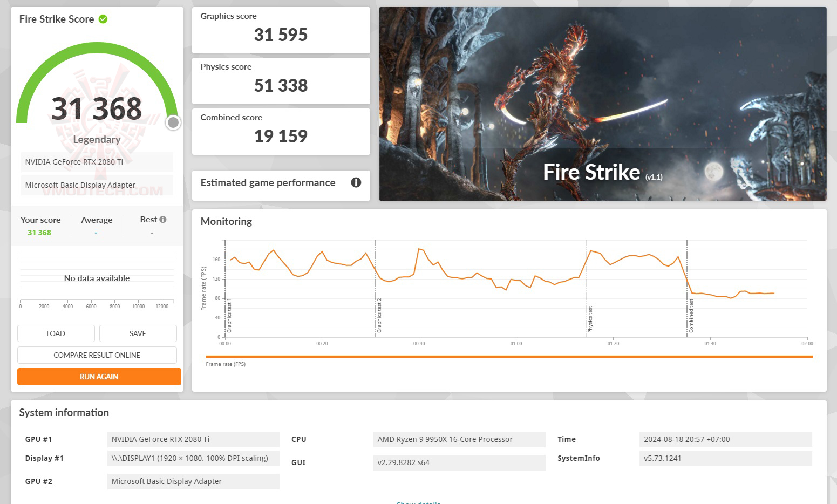This screenshot has height=504, width=837.
Task: Open the SAVE result dialog
Action: [x=138, y=333]
